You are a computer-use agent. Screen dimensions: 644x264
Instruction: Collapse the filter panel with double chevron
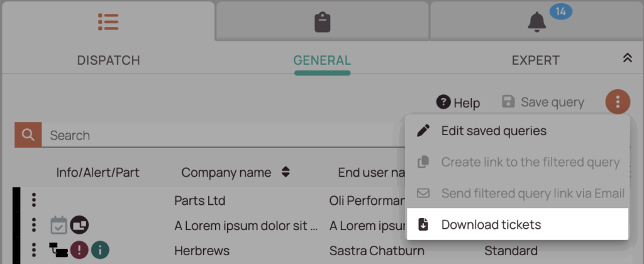point(627,58)
